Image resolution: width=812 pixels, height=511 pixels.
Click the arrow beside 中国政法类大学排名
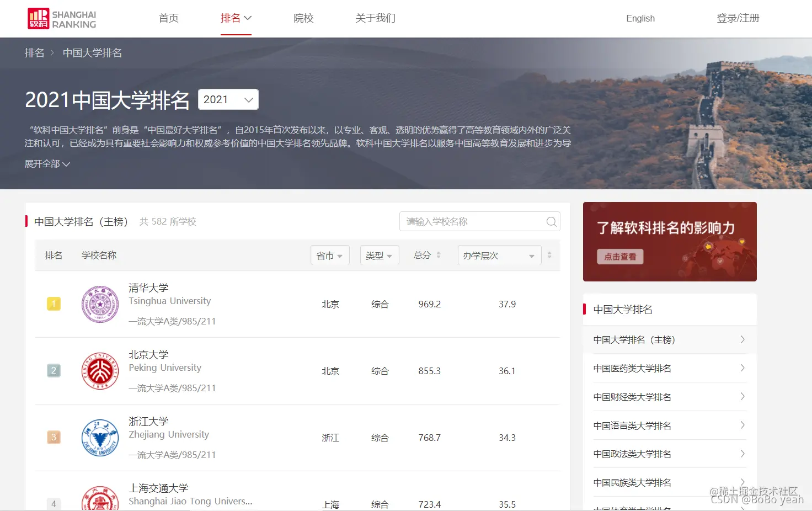tap(742, 454)
